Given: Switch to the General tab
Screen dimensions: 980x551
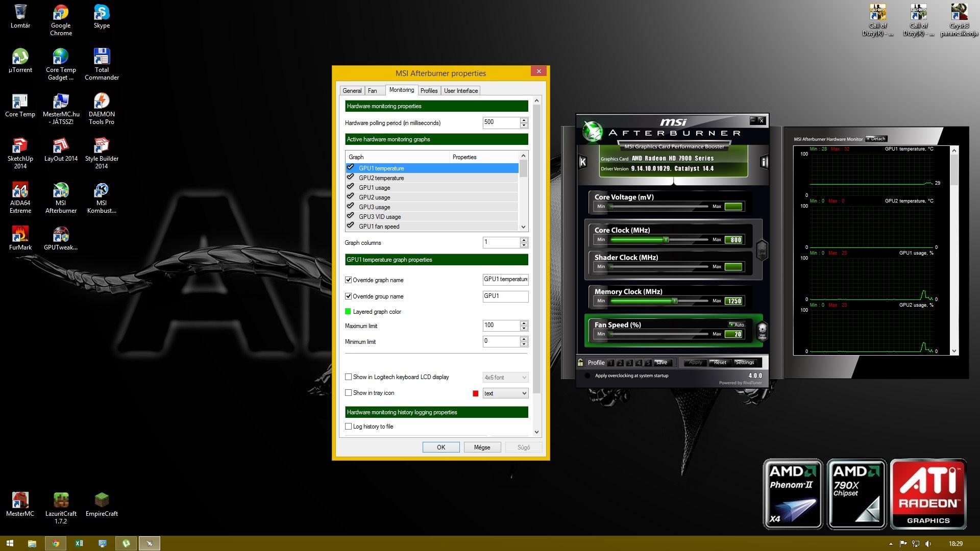Looking at the screenshot, I should click(352, 91).
